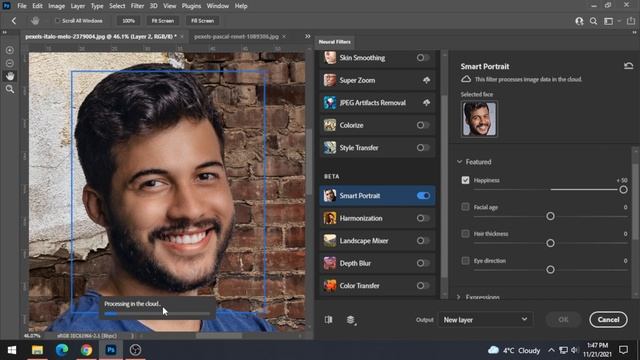Screen dimensions: 640x360
Task: Enable the Depth Blur toggle
Action: point(423,263)
